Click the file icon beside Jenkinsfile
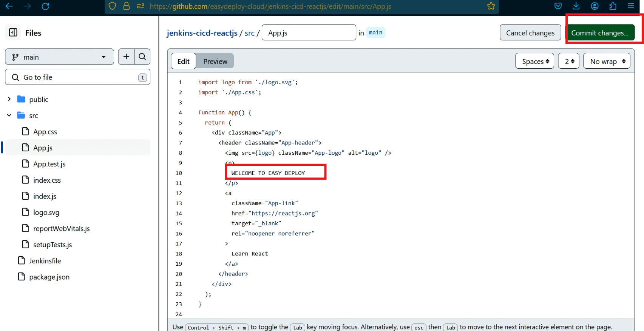This screenshot has height=331, width=644. point(22,260)
